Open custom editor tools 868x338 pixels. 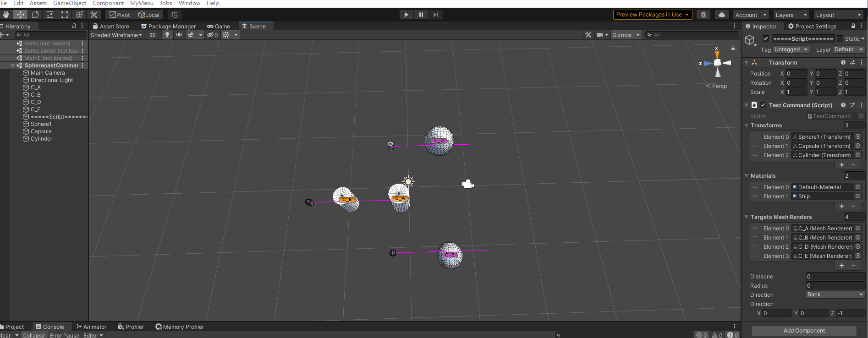click(x=94, y=15)
